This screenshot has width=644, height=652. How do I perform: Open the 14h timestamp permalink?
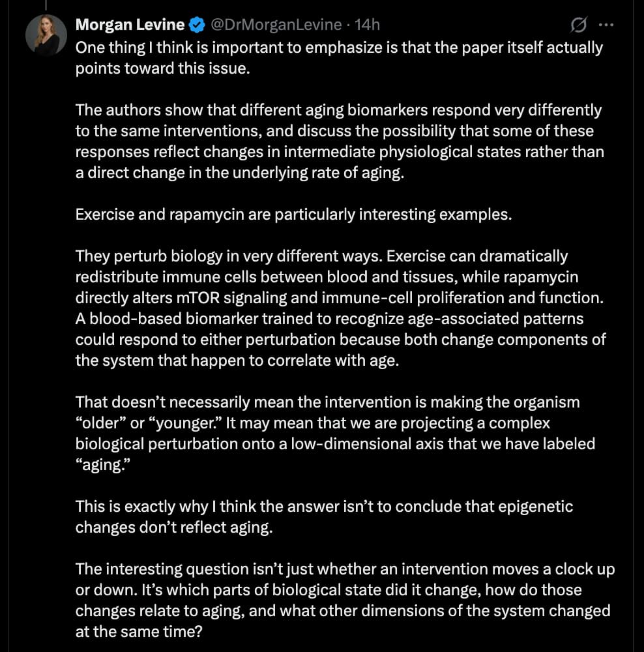click(367, 25)
